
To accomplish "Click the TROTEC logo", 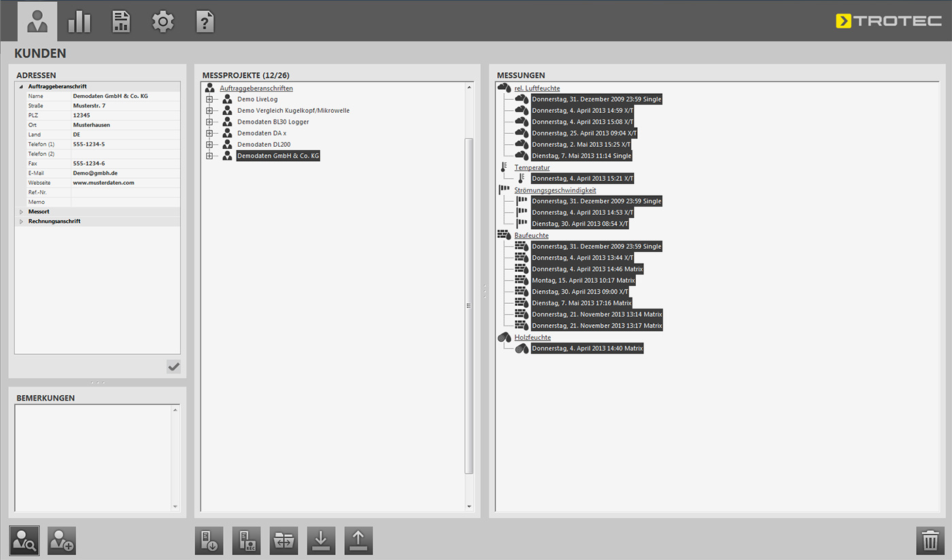I will [889, 21].
